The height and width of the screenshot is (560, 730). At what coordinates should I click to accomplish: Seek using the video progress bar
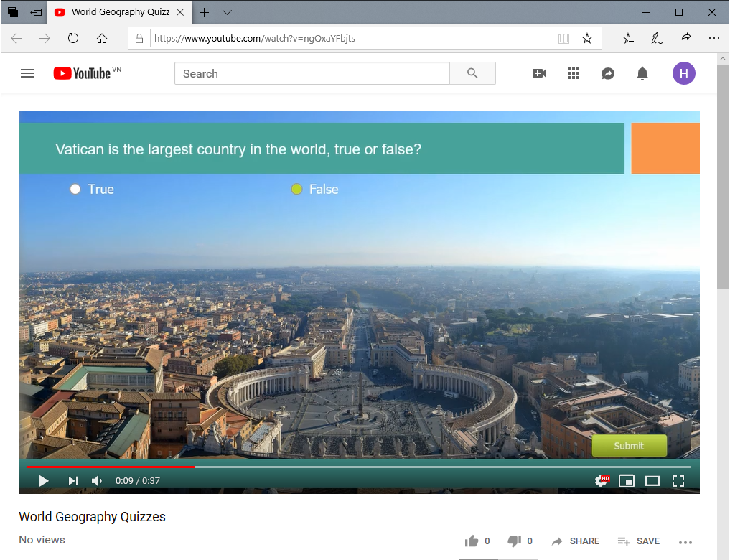359,467
